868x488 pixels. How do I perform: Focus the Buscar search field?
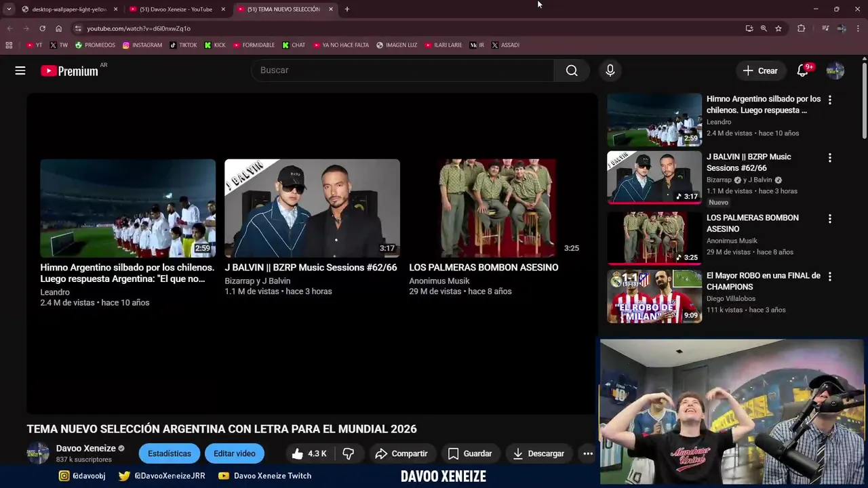pos(403,70)
